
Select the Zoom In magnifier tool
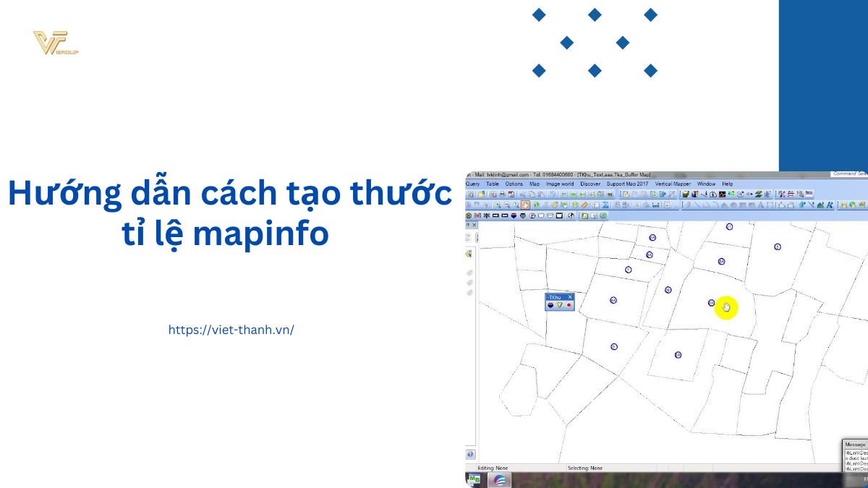498,205
